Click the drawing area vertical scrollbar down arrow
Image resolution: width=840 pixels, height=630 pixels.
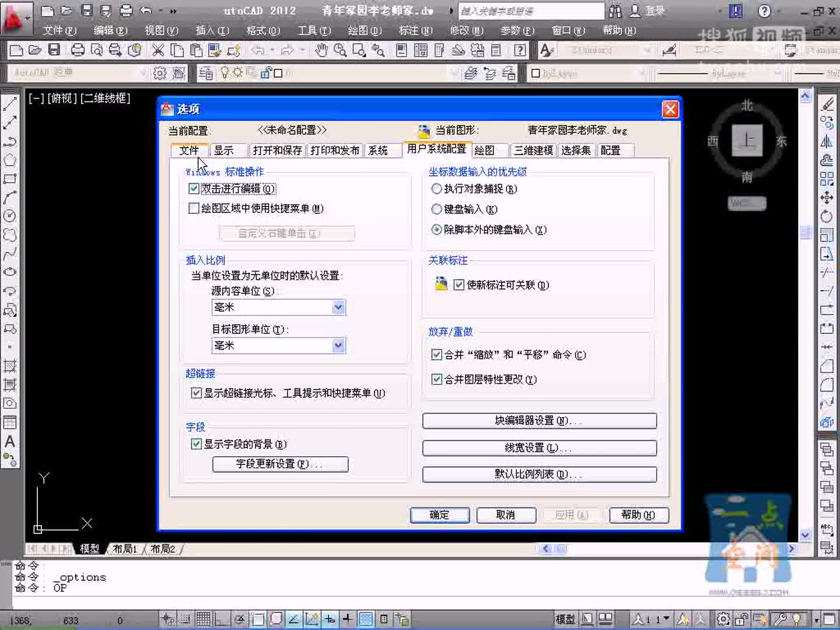click(x=806, y=534)
